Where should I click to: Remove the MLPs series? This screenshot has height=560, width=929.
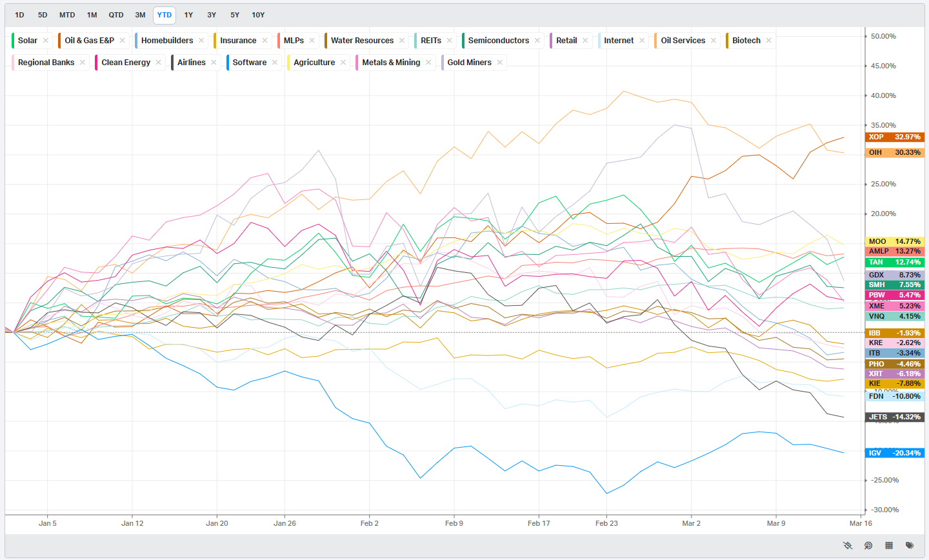312,40
